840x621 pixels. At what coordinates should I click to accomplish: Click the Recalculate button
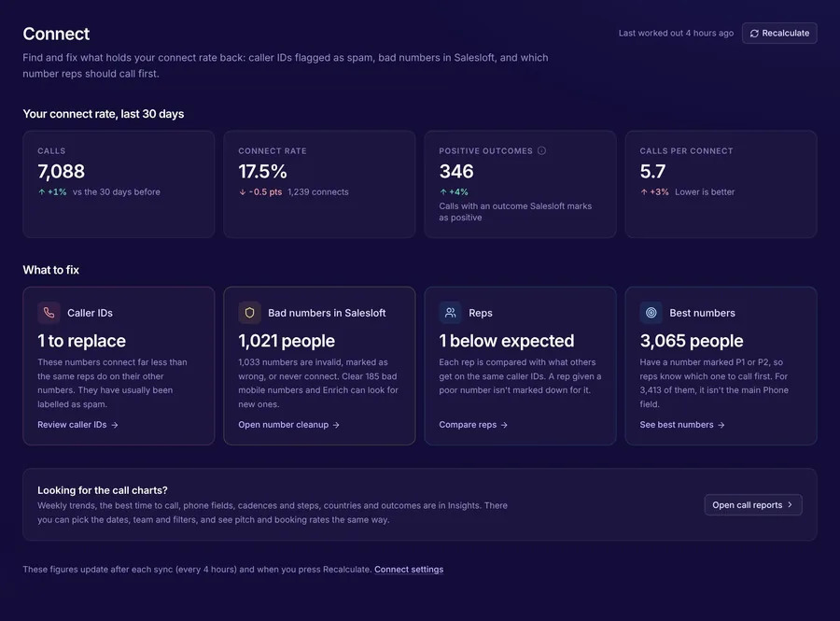779,34
